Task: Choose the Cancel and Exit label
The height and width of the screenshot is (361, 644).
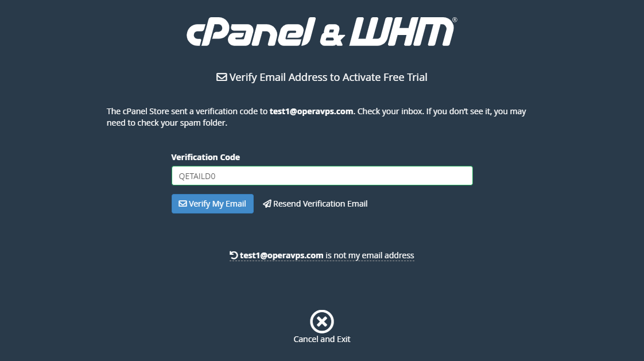Action: 322,339
